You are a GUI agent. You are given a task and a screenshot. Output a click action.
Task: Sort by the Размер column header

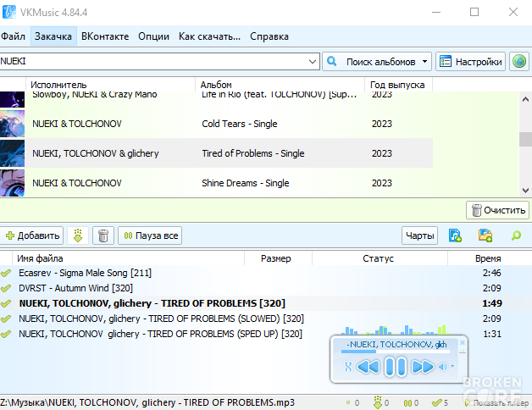click(x=278, y=258)
